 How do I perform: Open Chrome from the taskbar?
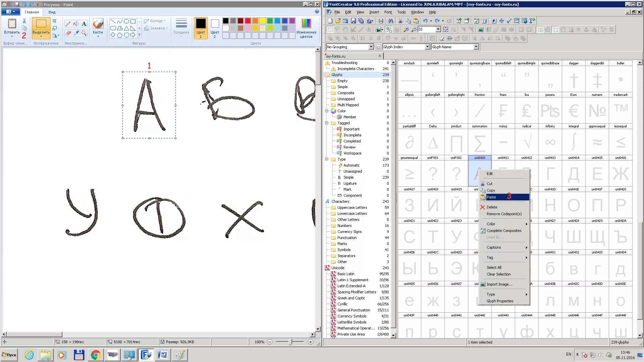(x=96, y=355)
